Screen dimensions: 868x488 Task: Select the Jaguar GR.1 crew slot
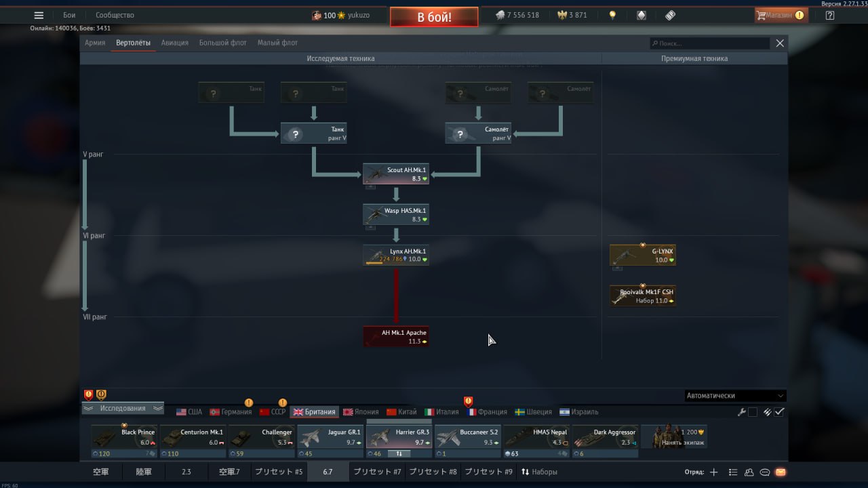point(331,441)
